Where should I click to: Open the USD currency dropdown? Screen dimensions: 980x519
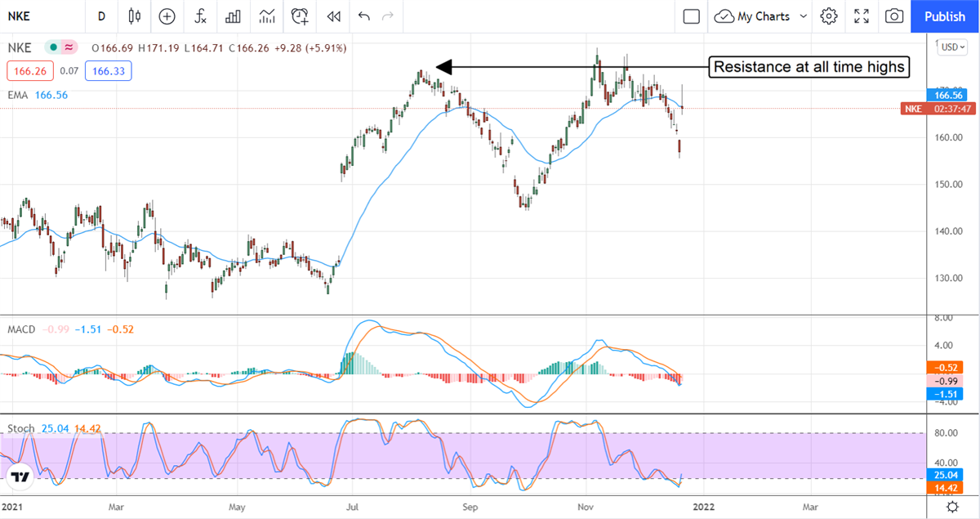click(x=953, y=47)
